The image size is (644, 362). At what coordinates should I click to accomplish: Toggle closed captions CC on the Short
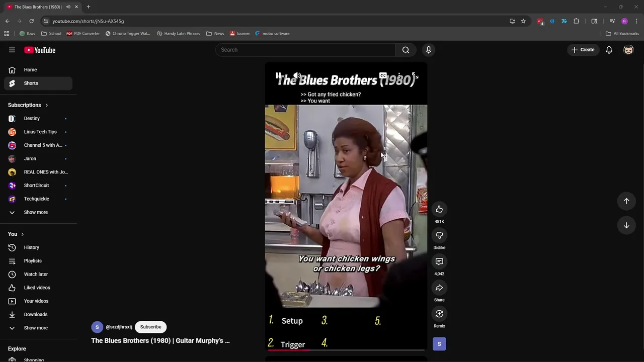tap(383, 76)
